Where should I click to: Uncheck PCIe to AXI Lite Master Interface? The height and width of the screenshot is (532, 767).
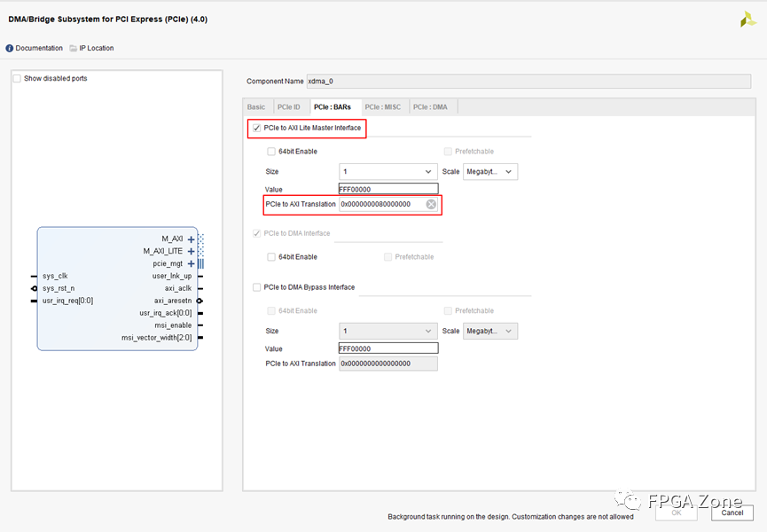(257, 128)
